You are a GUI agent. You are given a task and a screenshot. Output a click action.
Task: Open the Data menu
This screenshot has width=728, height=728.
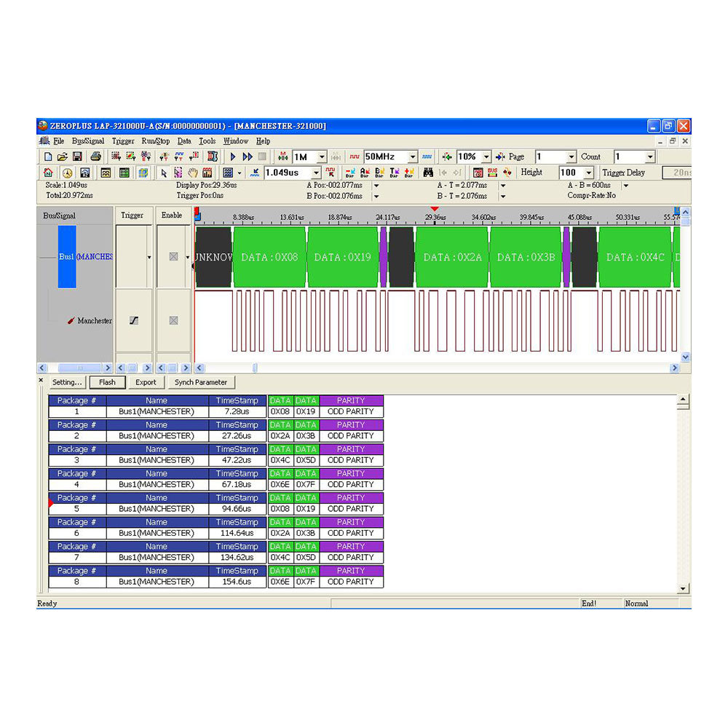click(184, 141)
